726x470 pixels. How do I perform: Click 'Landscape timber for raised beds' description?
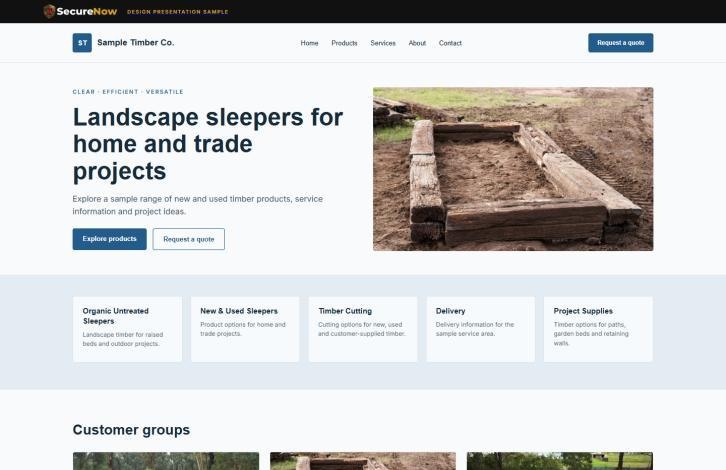[x=123, y=339]
